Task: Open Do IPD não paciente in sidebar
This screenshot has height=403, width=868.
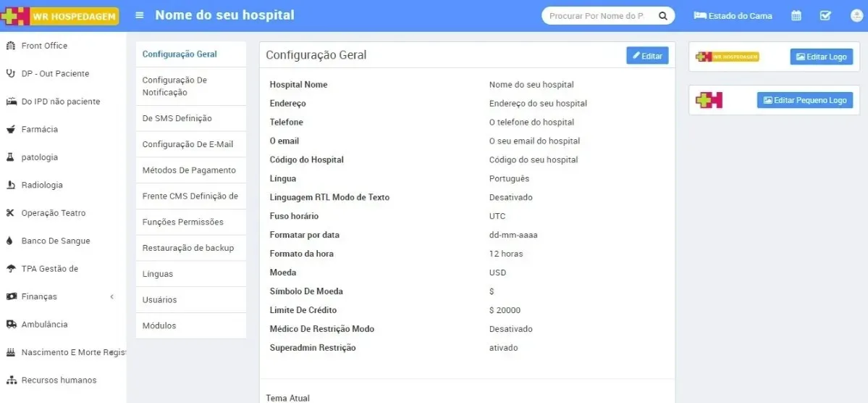Action: pos(61,101)
